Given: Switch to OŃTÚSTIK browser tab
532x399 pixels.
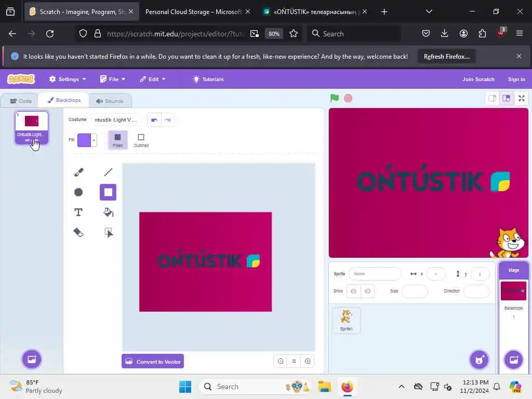Looking at the screenshot, I should pyautogui.click(x=314, y=12).
